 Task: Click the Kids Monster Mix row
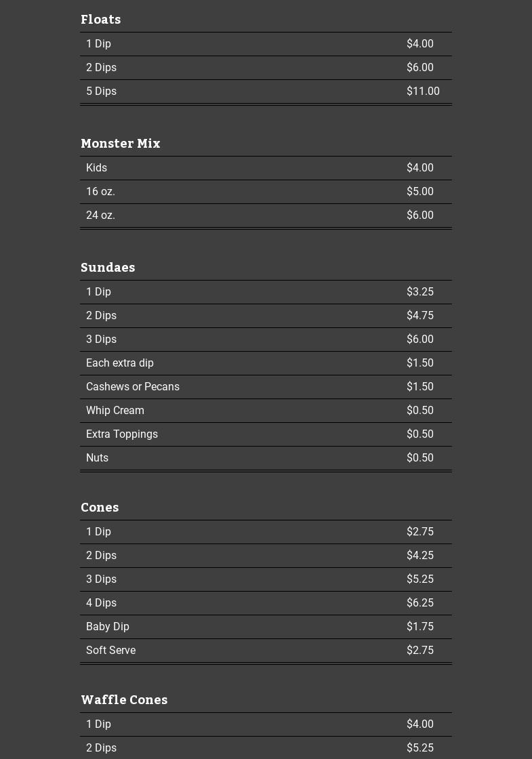(x=266, y=168)
